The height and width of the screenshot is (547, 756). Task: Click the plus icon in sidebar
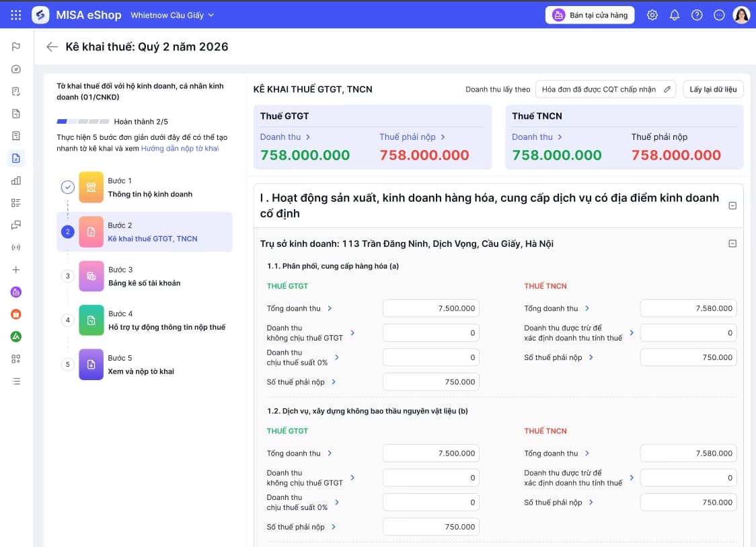click(16, 270)
